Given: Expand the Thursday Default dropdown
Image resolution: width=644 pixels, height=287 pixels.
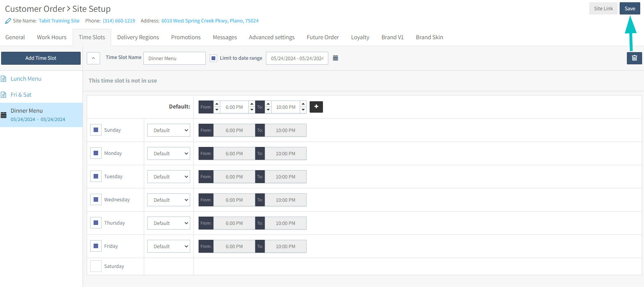Looking at the screenshot, I should click(169, 223).
